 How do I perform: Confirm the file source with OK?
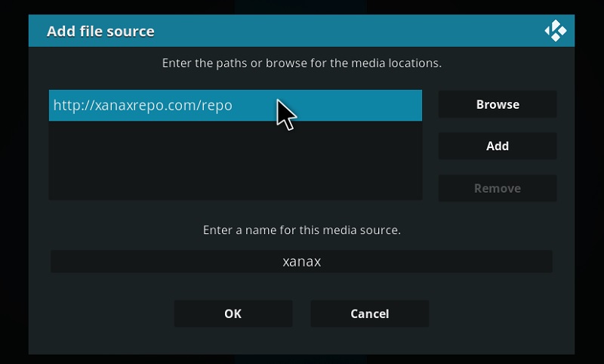click(x=233, y=314)
